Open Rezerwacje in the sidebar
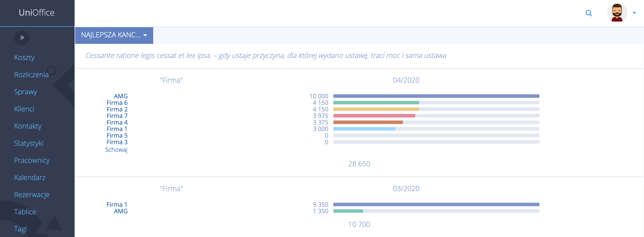The image size is (644, 237). click(32, 195)
